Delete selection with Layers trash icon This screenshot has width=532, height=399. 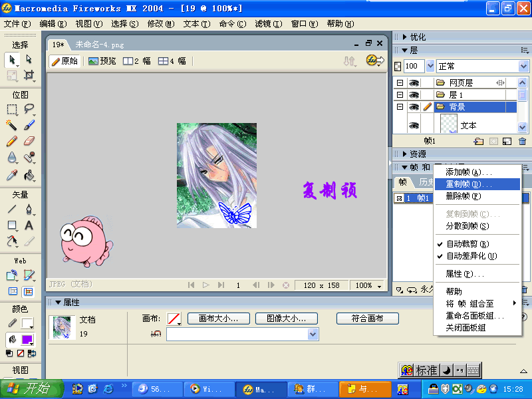523,141
